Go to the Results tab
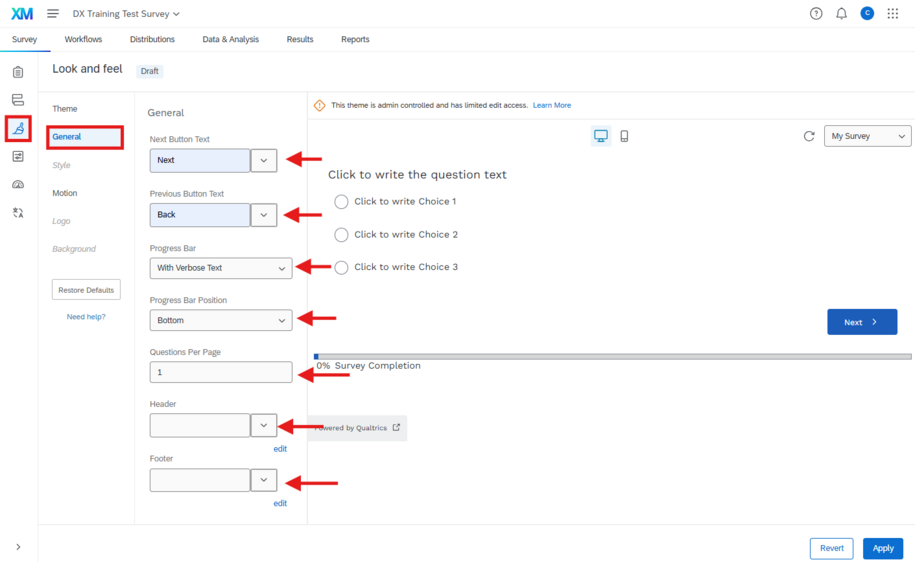Screen dimensions: 915x562 point(300,39)
